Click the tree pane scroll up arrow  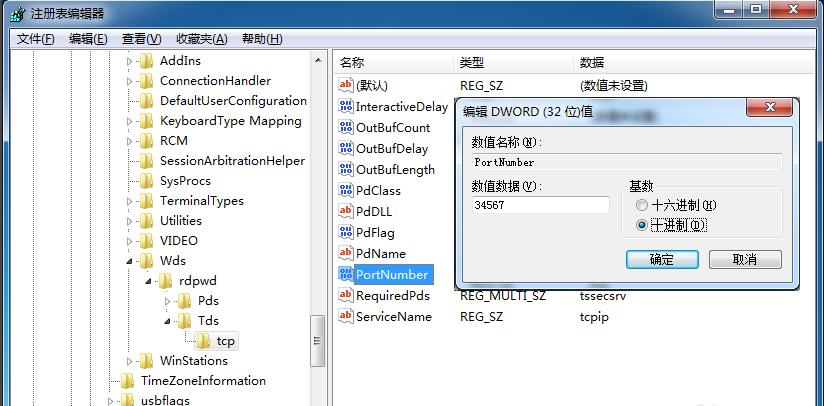(318, 61)
